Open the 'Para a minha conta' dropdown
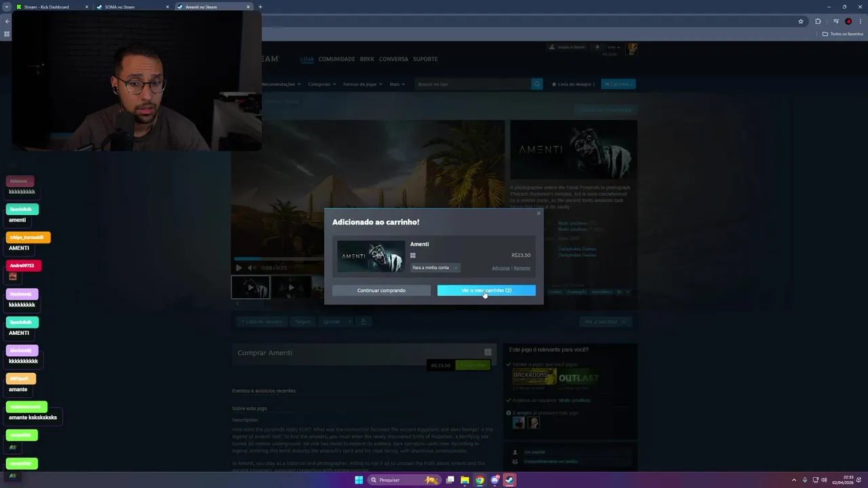 [435, 268]
